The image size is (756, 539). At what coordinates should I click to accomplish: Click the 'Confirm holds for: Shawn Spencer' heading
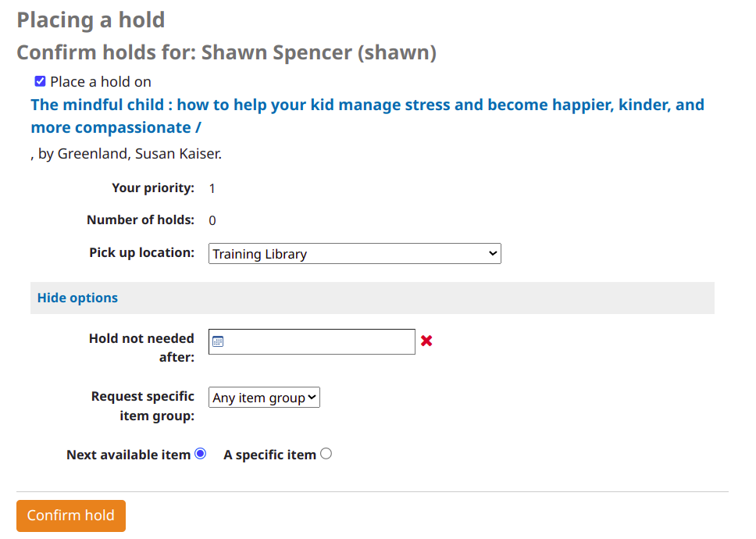point(226,52)
